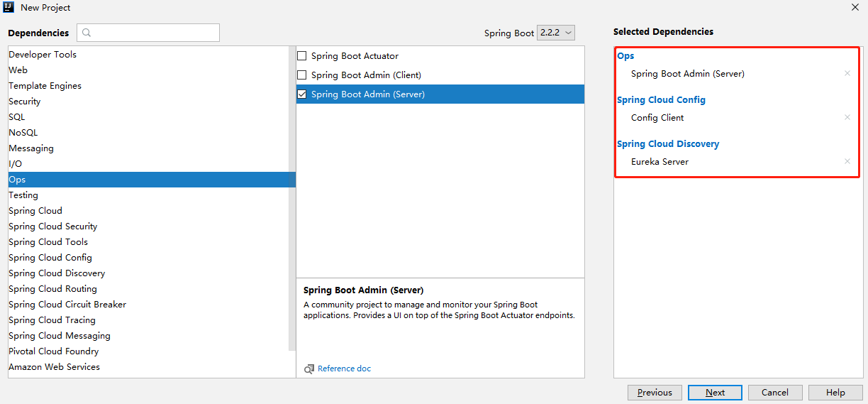
Task: Click the Dependencies search input field
Action: pyautogui.click(x=148, y=33)
